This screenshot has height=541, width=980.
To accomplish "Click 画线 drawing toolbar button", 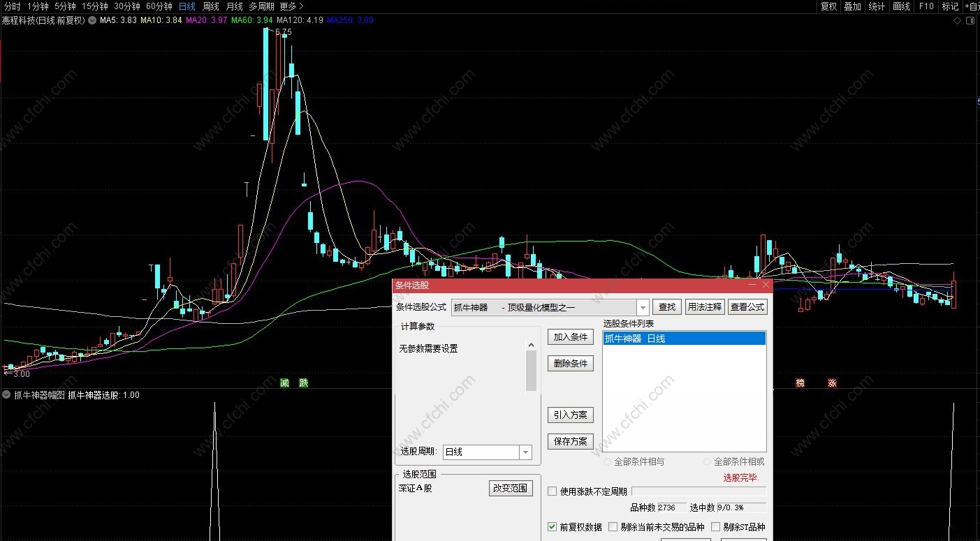I will [x=901, y=6].
